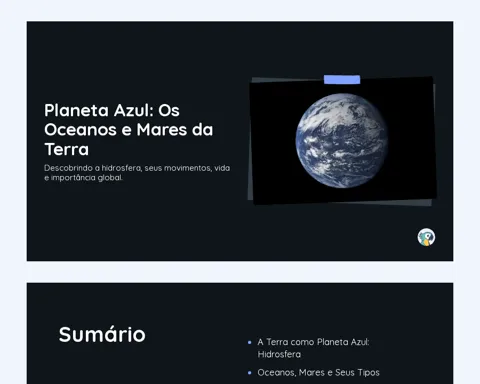
Task: Click the light gap between the two slides
Action: pyautogui.click(x=240, y=272)
